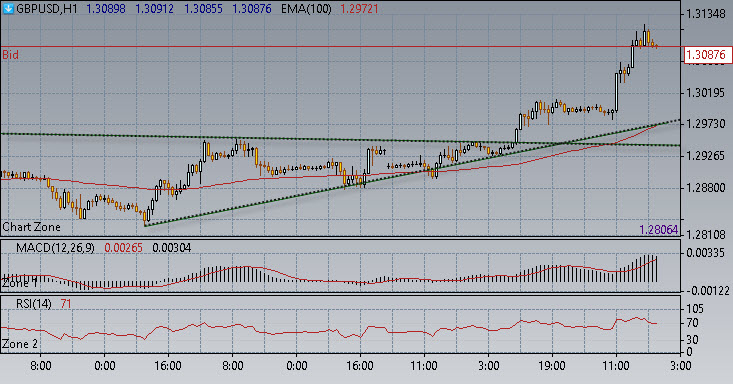Click the Chart Zone label

[31, 227]
